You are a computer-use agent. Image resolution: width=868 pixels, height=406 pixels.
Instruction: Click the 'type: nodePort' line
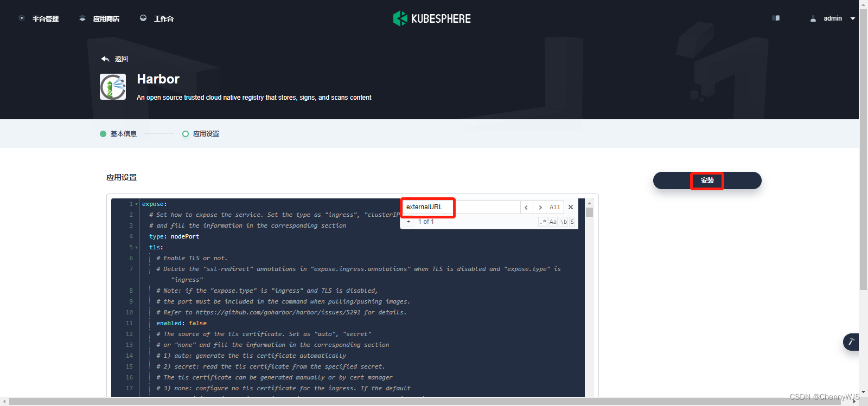(174, 236)
